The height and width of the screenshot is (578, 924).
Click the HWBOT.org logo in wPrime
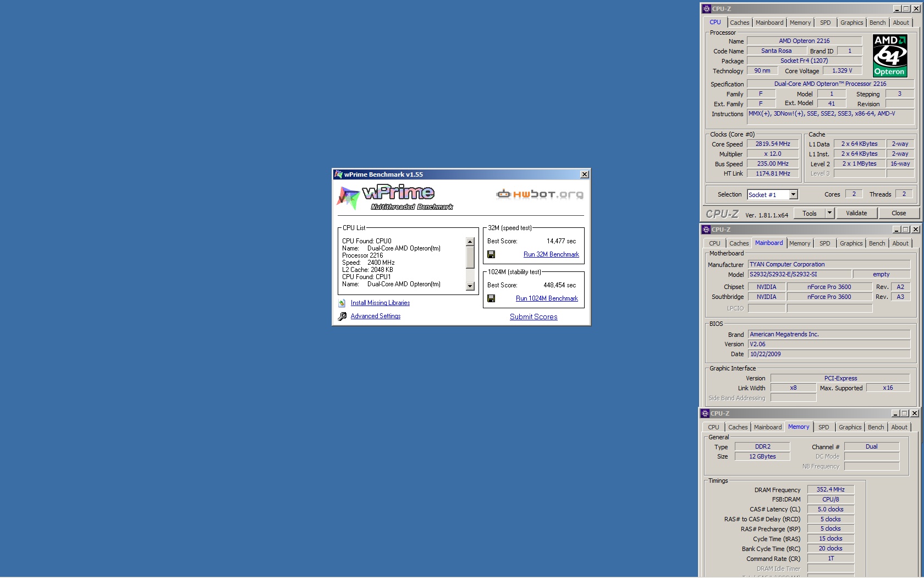540,194
